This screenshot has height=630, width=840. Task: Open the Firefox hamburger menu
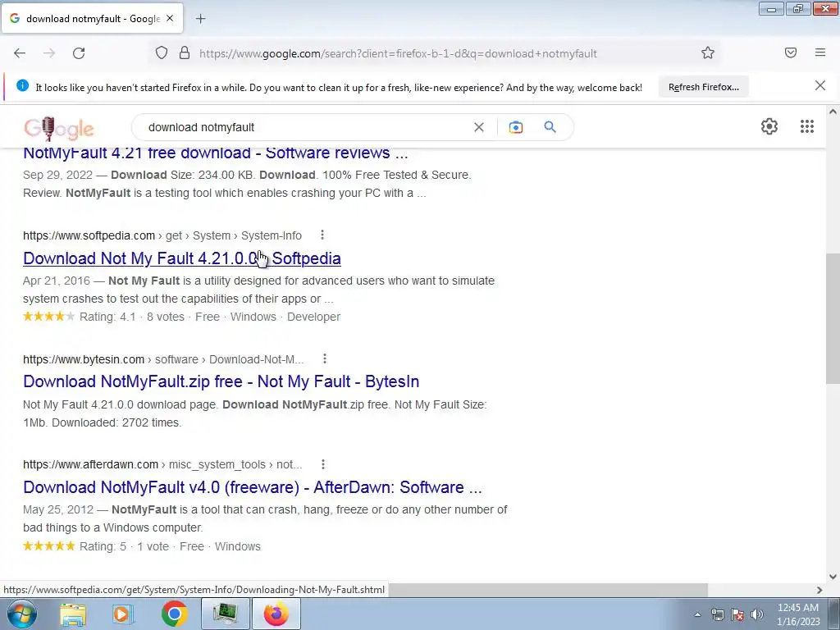pyautogui.click(x=820, y=52)
